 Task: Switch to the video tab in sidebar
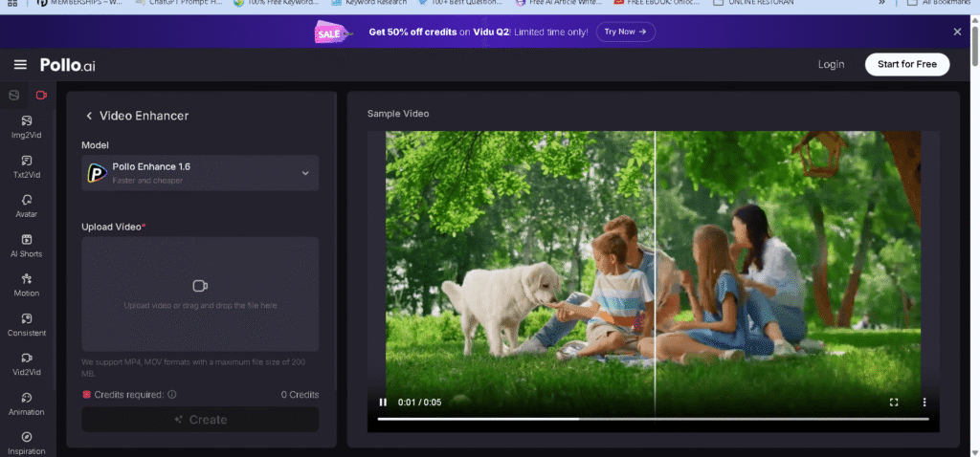[x=41, y=95]
